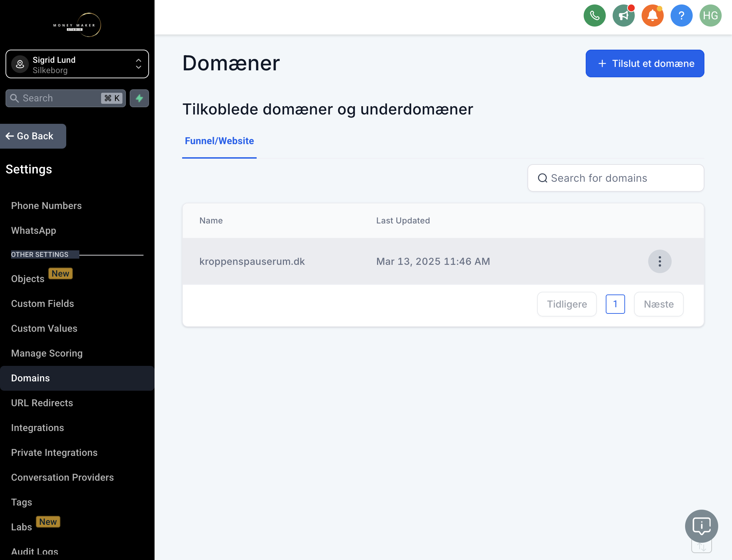Click the kroppenspauserum.dk domain name

(x=252, y=262)
